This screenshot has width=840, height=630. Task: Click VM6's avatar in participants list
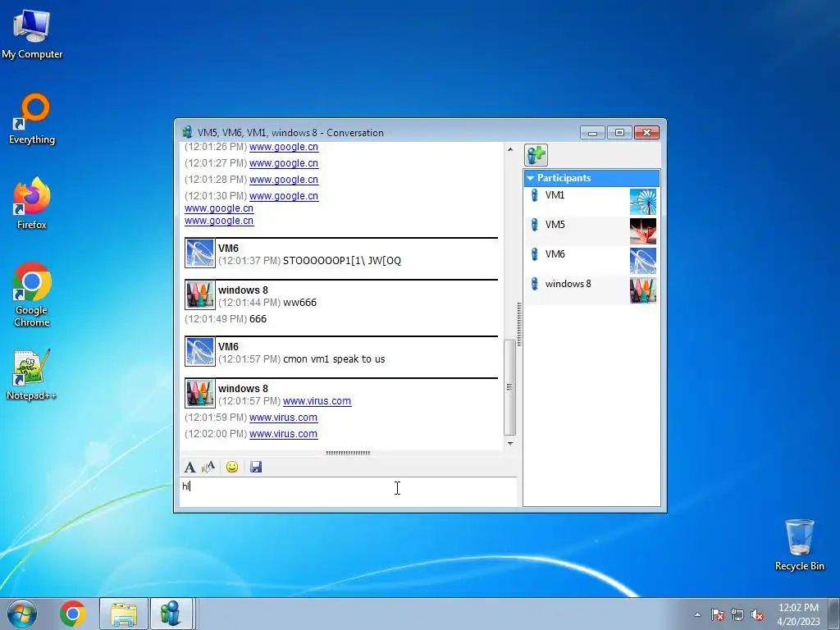(643, 260)
